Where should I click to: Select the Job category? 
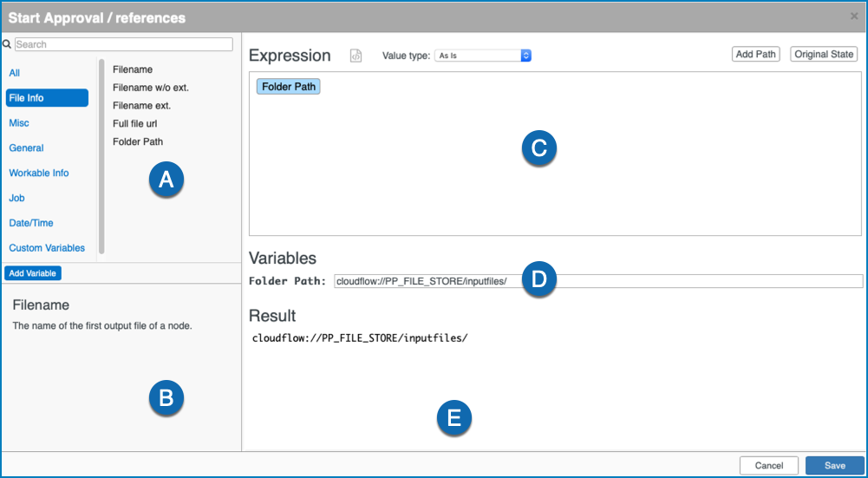tap(16, 198)
